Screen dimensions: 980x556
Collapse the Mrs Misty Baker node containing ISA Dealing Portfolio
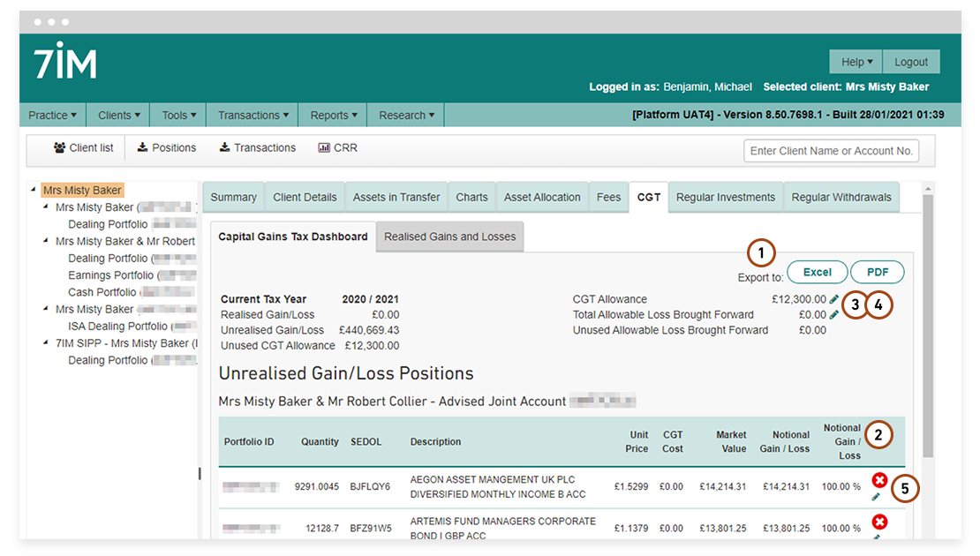point(46,309)
